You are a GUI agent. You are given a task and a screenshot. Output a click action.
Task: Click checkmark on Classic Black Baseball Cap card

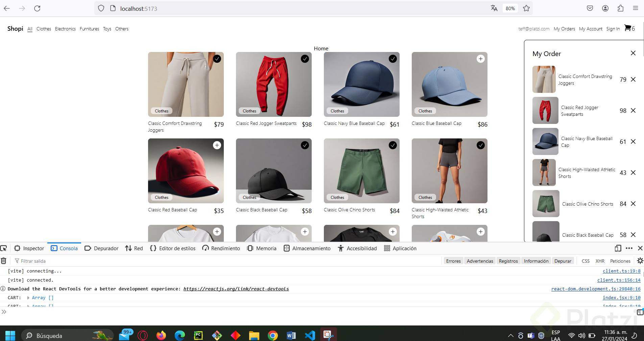[305, 145]
